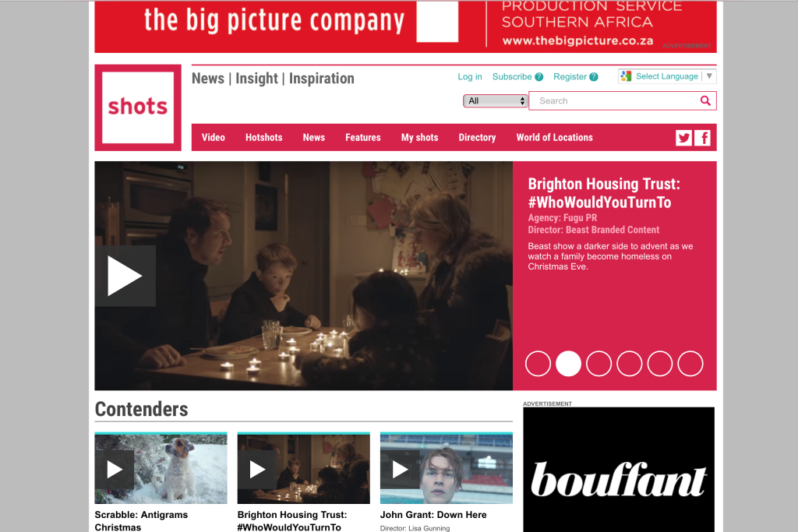Open the Subscribe link
This screenshot has height=532, width=798.
click(x=512, y=77)
